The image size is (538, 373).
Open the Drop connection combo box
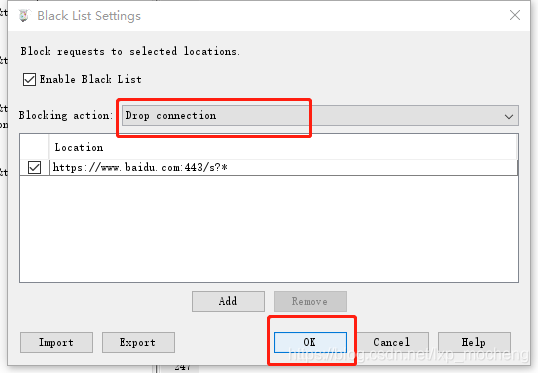coord(320,116)
